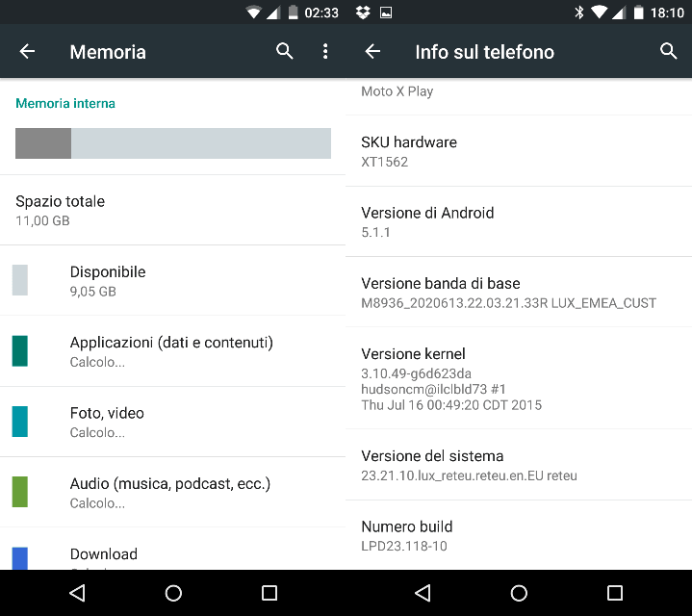
Task: Select the Applicazioni teal color swatch
Action: coord(20,350)
